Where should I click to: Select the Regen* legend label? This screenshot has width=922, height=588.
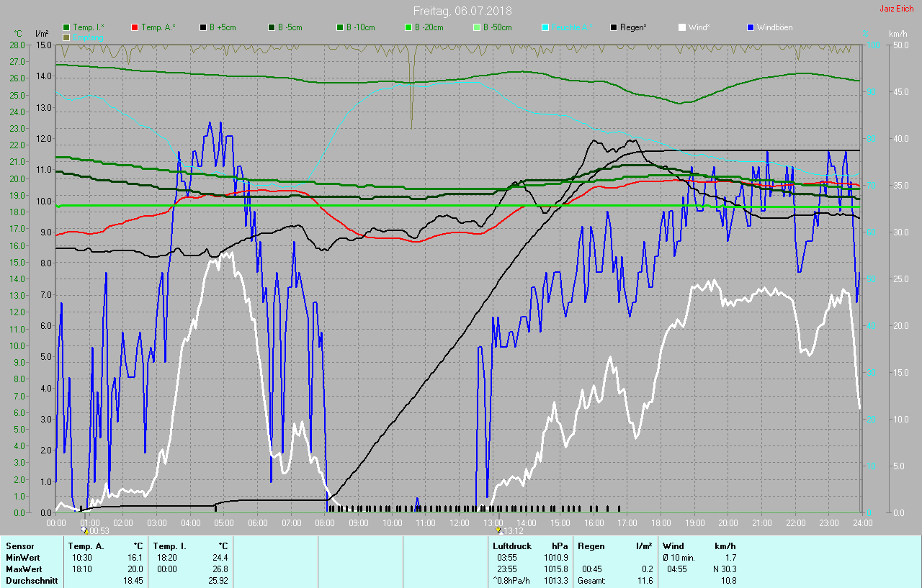click(x=634, y=27)
